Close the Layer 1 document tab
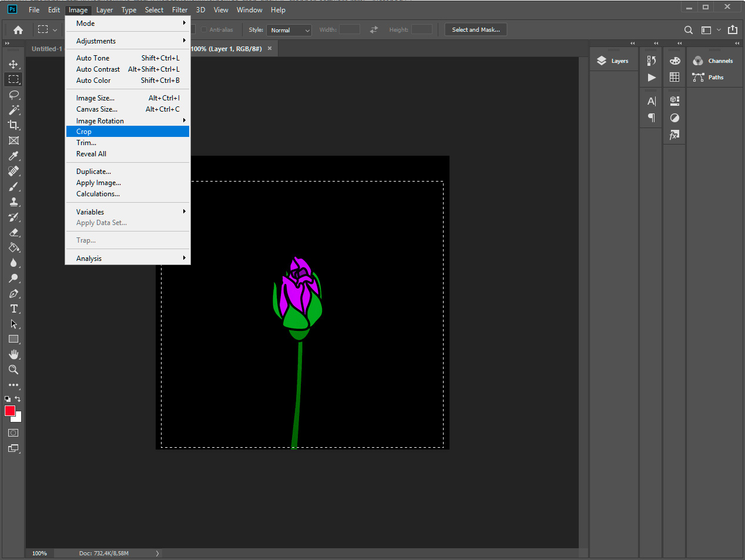The image size is (745, 560). pyautogui.click(x=270, y=49)
